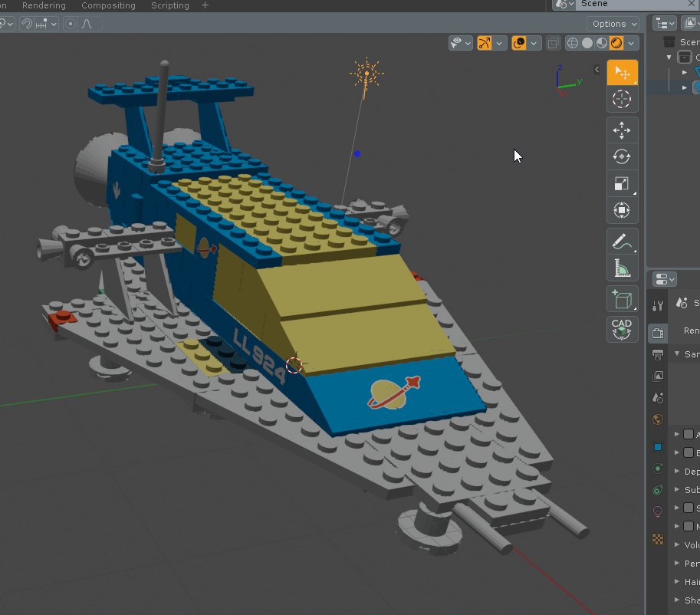700x615 pixels.
Task: Open the selectability and visibility dropdown
Action: click(460, 43)
